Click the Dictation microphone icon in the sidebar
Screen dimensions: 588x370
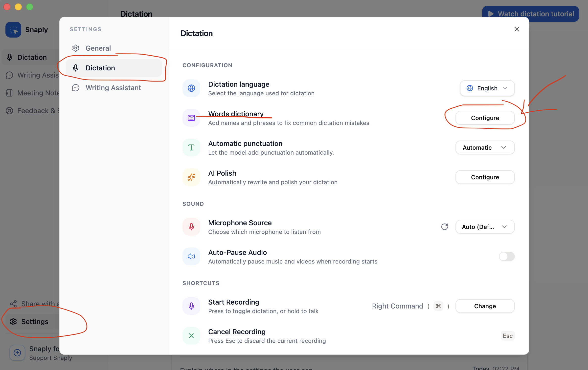pos(9,57)
